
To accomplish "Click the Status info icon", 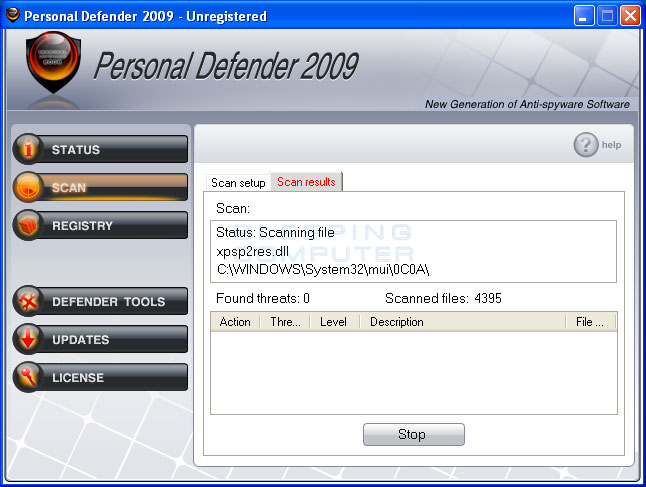I will click(28, 148).
